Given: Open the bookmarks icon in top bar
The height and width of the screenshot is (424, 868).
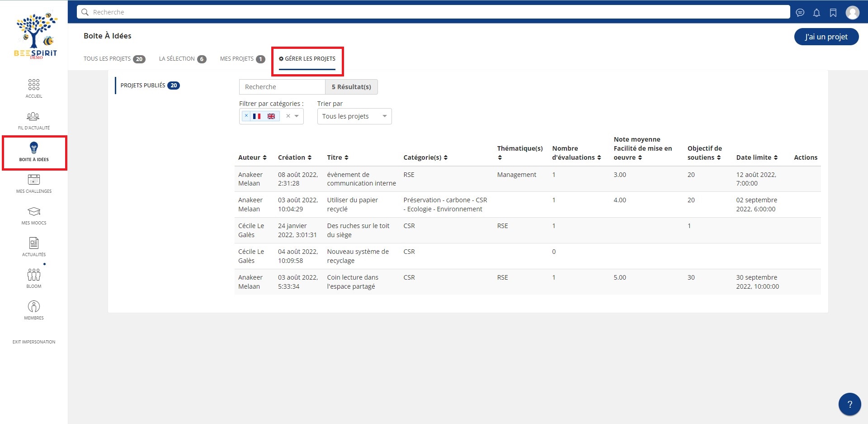Looking at the screenshot, I should 833,13.
